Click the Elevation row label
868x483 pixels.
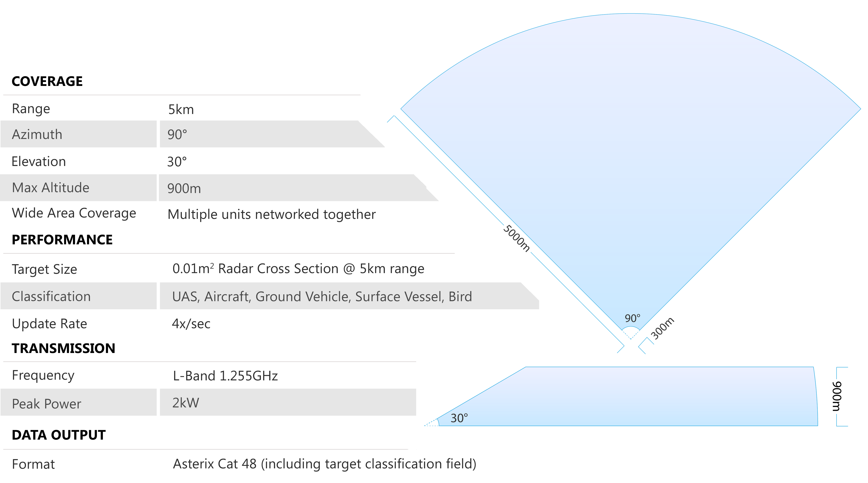click(39, 162)
